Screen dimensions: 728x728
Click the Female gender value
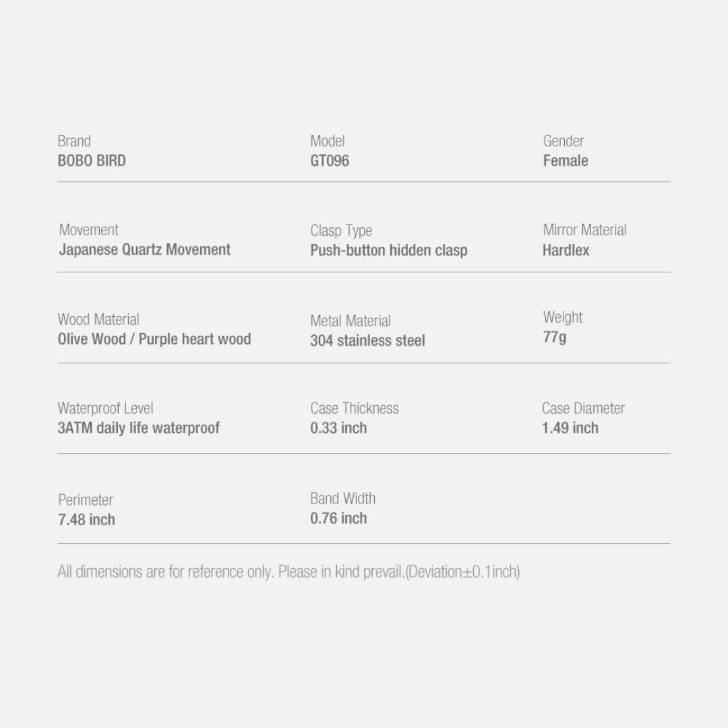click(x=566, y=161)
